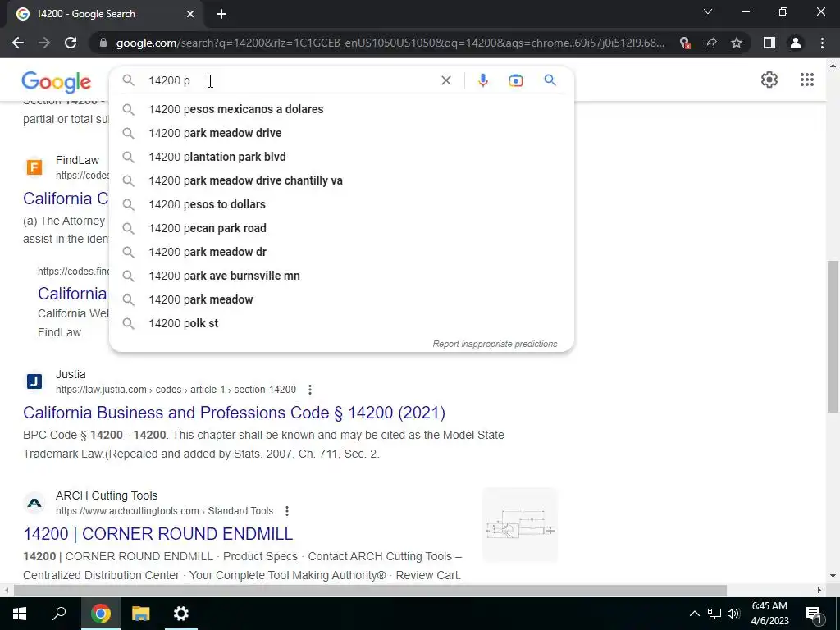The width and height of the screenshot is (840, 630).
Task: Open more options for ARCH Cutting Tools result
Action: click(x=287, y=511)
